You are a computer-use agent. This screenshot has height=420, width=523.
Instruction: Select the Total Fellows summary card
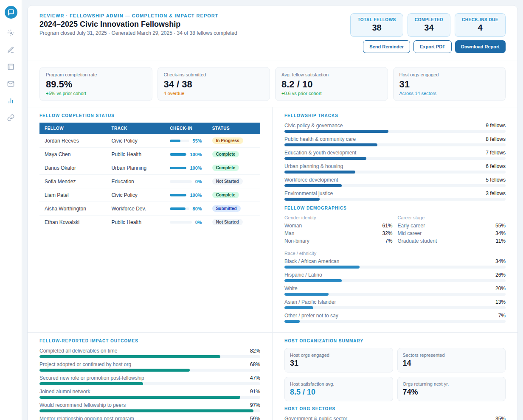(377, 25)
